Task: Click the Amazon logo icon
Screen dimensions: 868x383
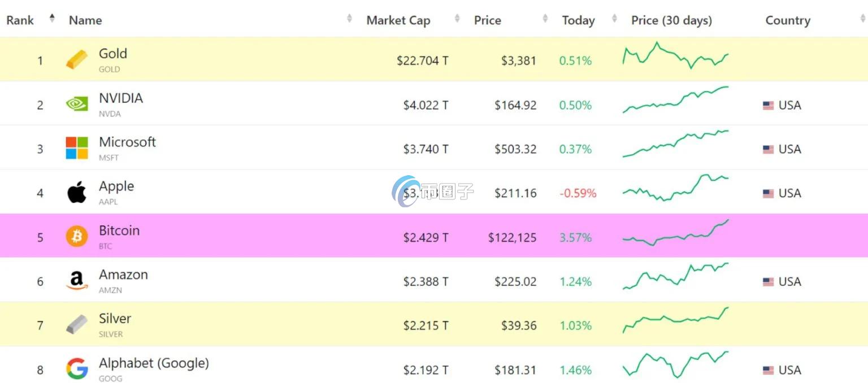Action: (x=77, y=281)
